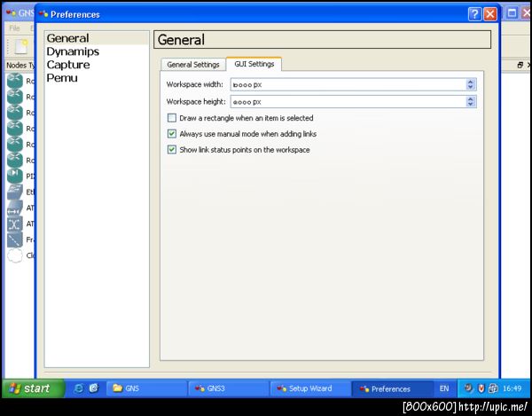Float the Nodes Types dock panel
The image size is (532, 416).
click(x=520, y=65)
